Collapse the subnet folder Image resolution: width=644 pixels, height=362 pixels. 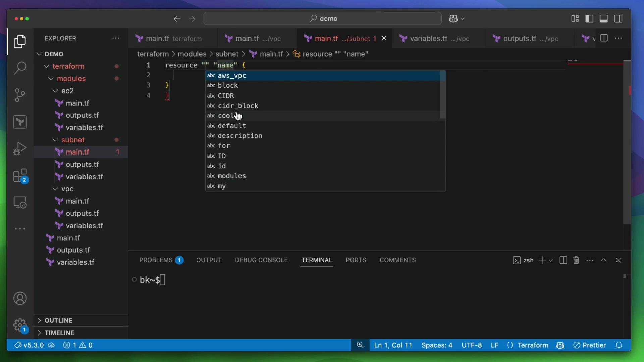point(55,140)
